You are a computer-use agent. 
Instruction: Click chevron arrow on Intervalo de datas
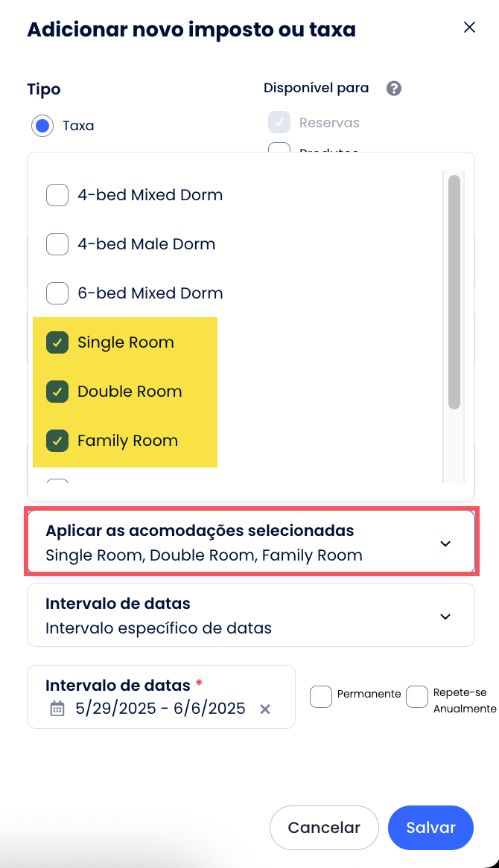coord(445,616)
